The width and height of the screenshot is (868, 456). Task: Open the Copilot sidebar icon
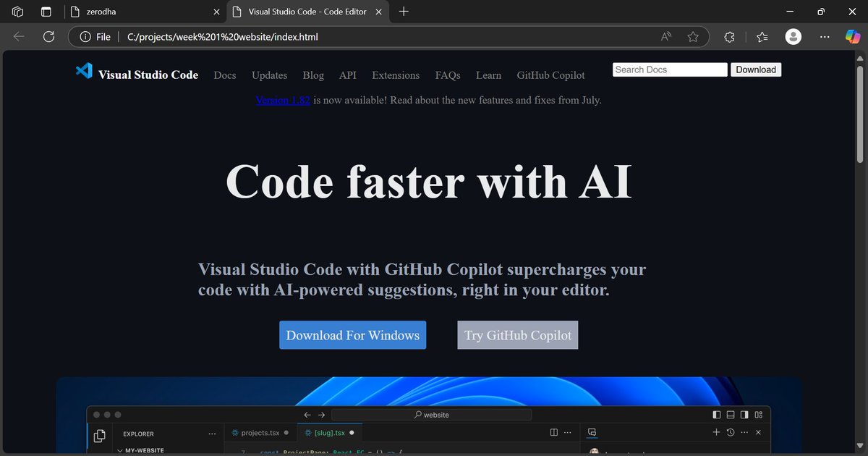(853, 37)
